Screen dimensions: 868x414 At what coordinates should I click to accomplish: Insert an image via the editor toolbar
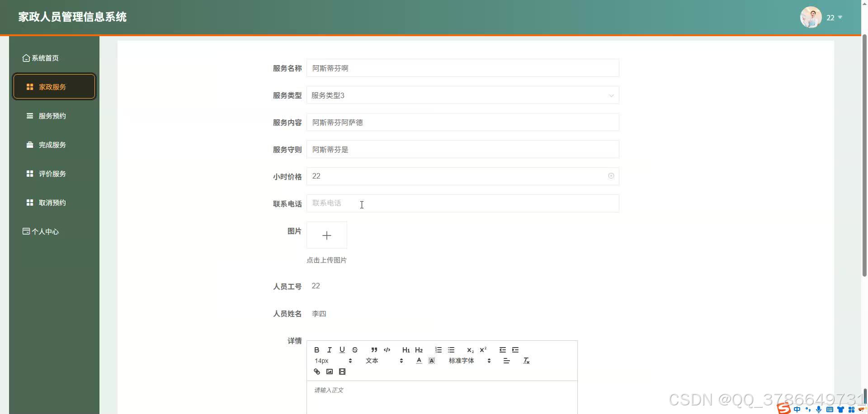tap(329, 371)
